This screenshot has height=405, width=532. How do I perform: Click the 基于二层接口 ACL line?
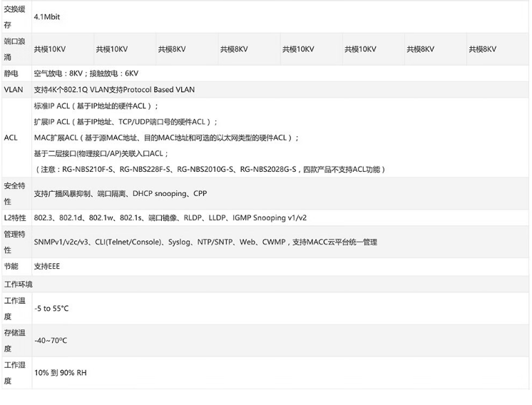click(x=101, y=153)
